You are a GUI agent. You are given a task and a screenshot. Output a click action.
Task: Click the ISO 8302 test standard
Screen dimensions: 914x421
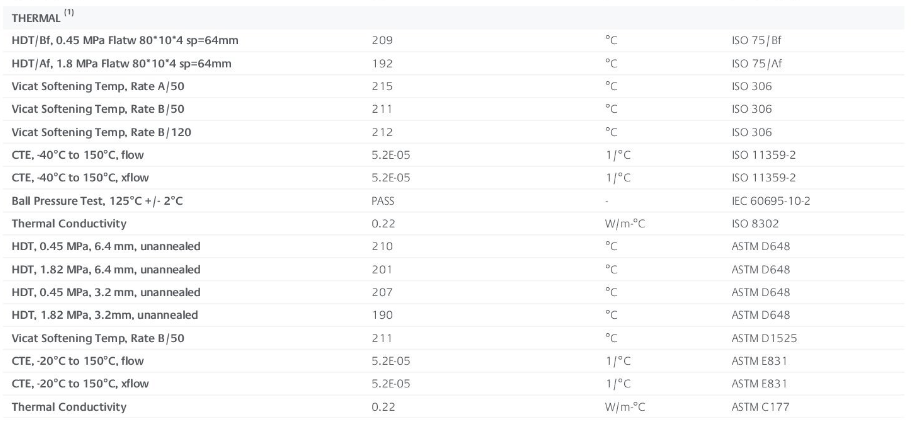click(x=753, y=223)
